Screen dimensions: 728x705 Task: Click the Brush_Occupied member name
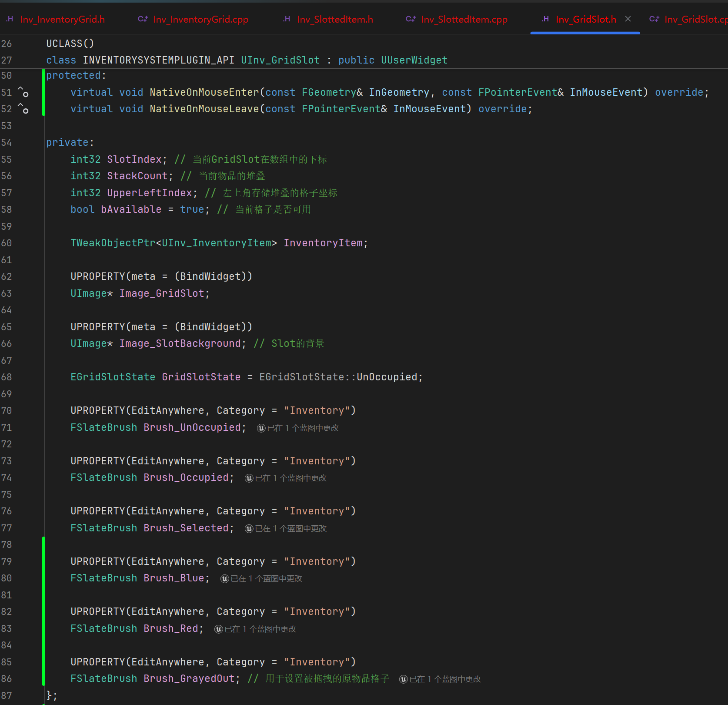pos(186,477)
